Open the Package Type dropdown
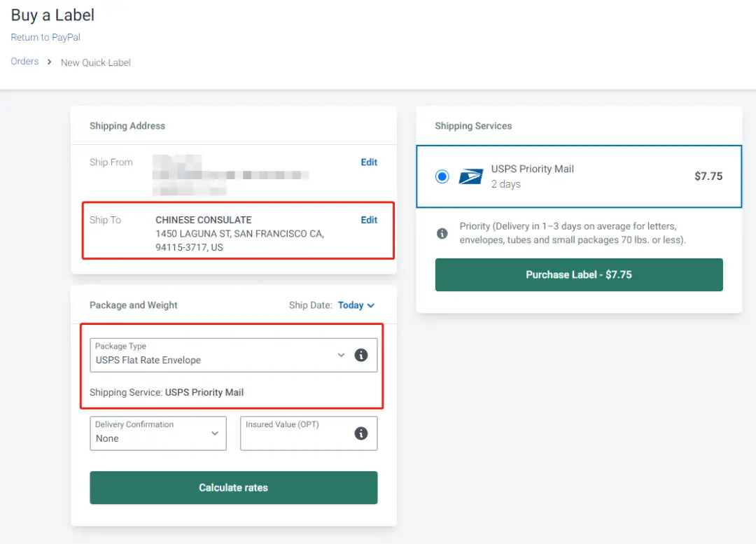756x544 pixels. coord(233,356)
